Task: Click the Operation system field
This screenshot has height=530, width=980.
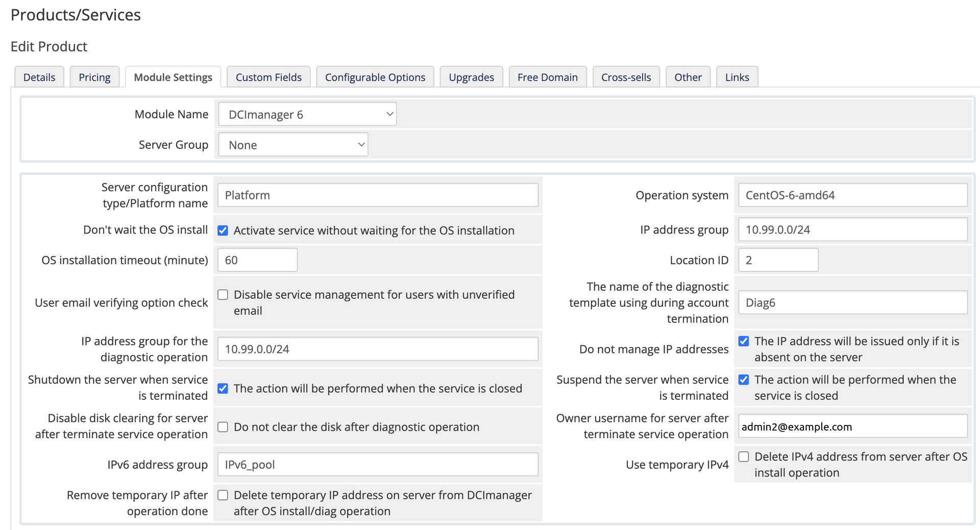Action: pos(853,195)
